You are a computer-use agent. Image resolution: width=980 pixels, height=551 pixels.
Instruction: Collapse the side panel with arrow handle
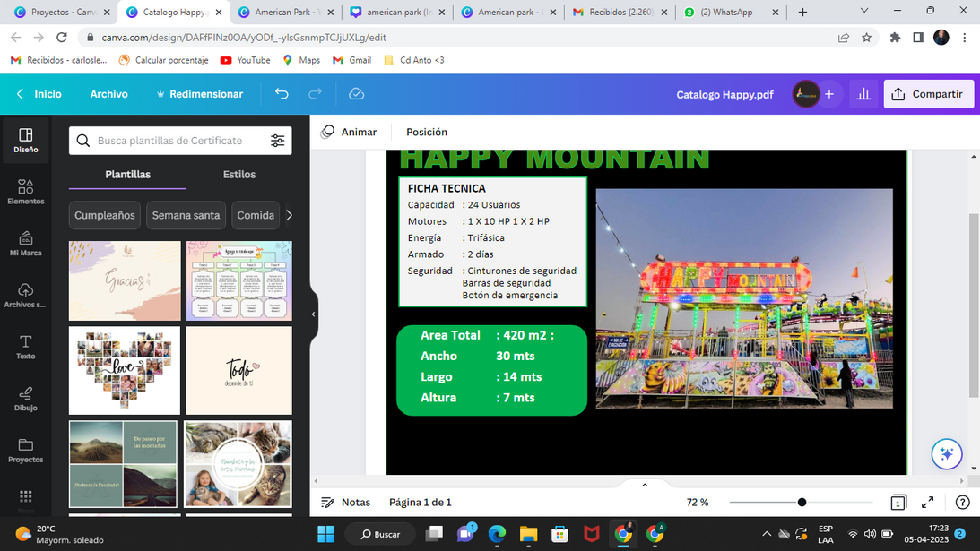click(313, 314)
